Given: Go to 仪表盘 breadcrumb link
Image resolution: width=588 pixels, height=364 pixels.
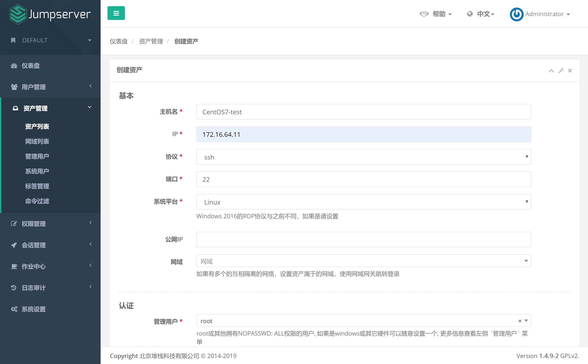Looking at the screenshot, I should (x=119, y=41).
